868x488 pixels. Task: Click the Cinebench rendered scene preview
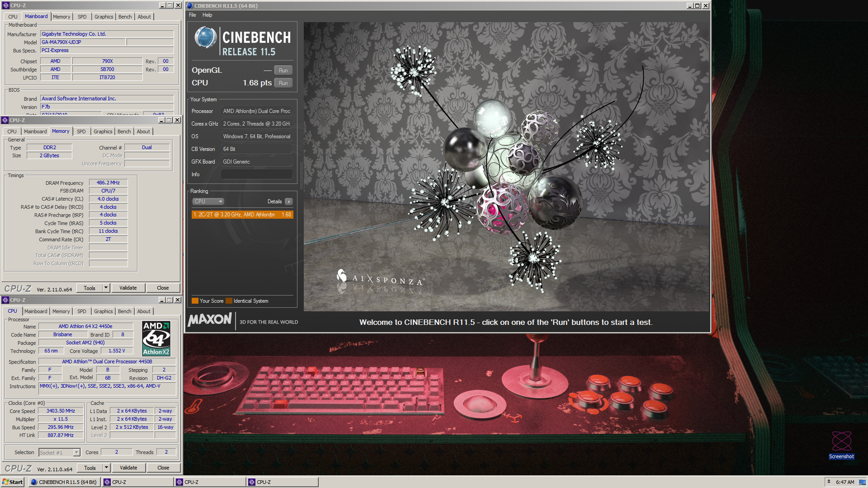506,166
